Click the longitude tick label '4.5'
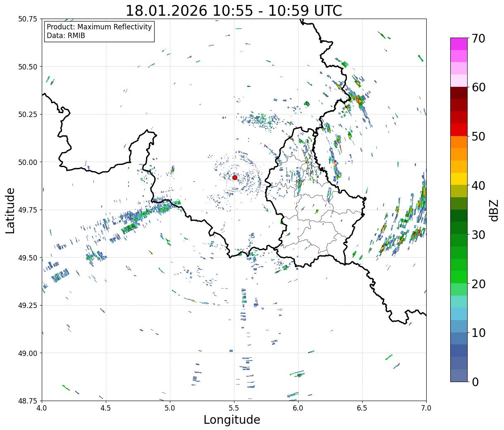Viewport: 504px width, 430px height. coord(106,408)
